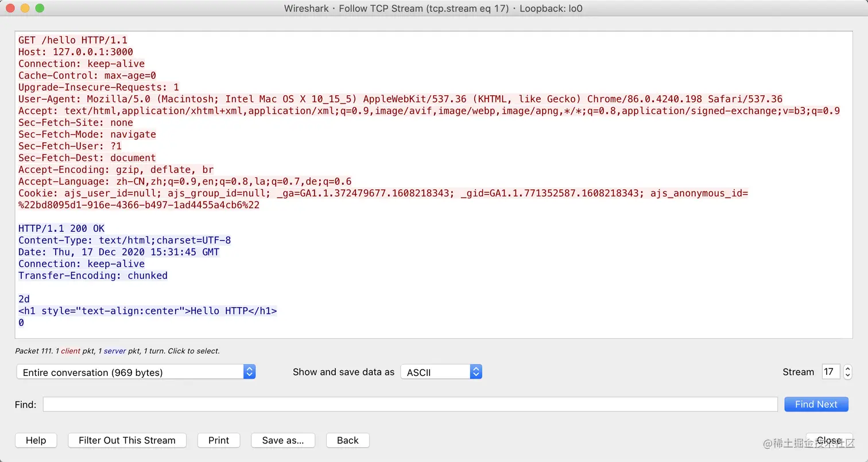Click the Stream number field showing 17

(831, 372)
